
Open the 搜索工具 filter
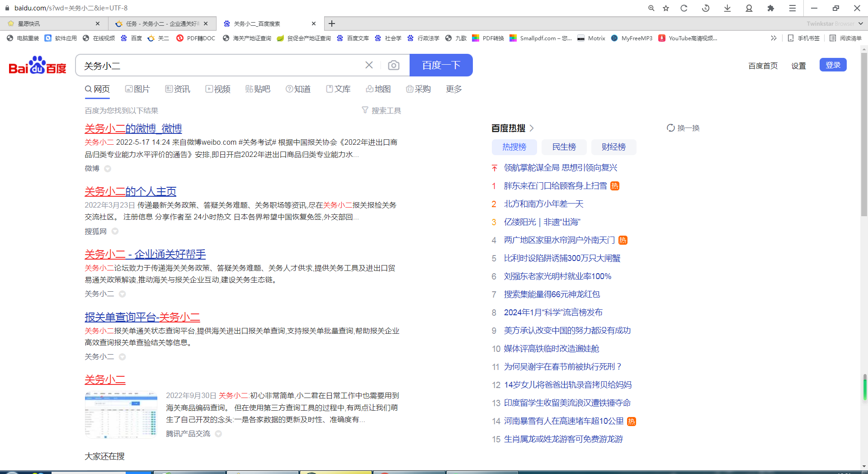(x=382, y=110)
